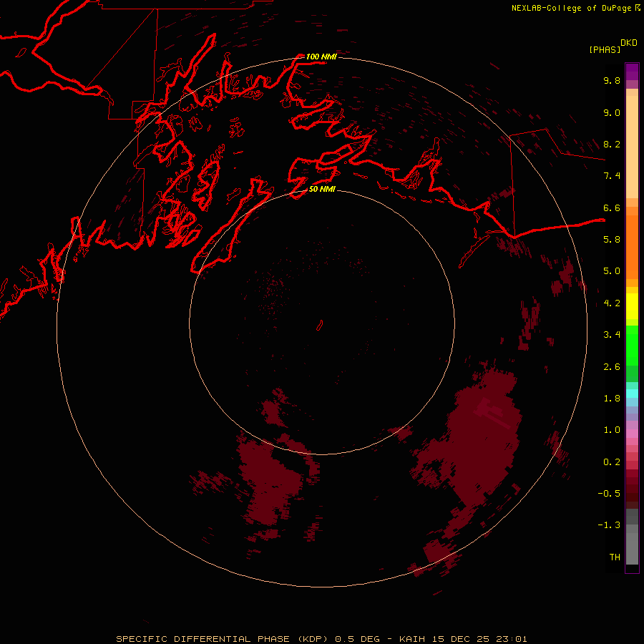Click the product title 'SPECIFIC DIFFERENTIAL PHASE (KDP)'
The image size is (644, 644).
(222, 639)
